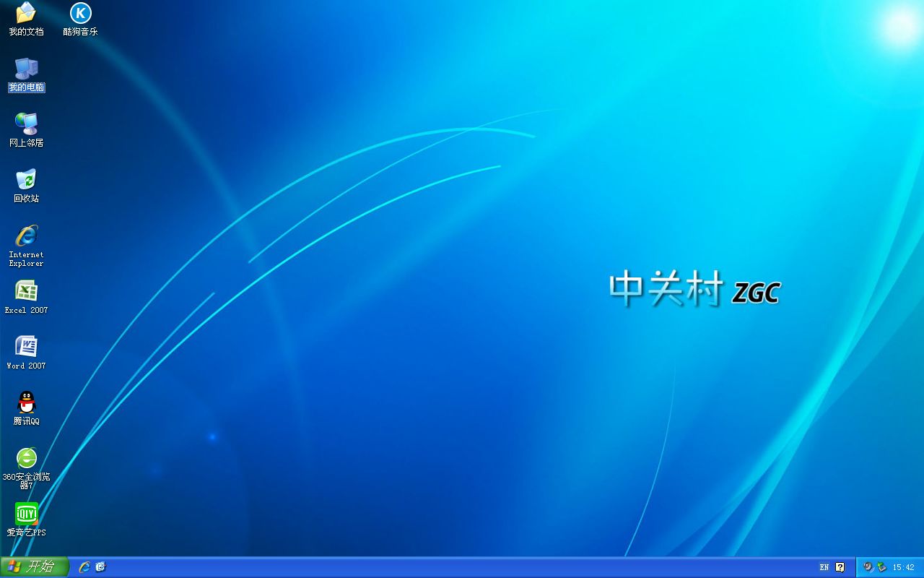
Task: Click the Show Desktop quick launch icon
Action: pyautogui.click(x=101, y=567)
